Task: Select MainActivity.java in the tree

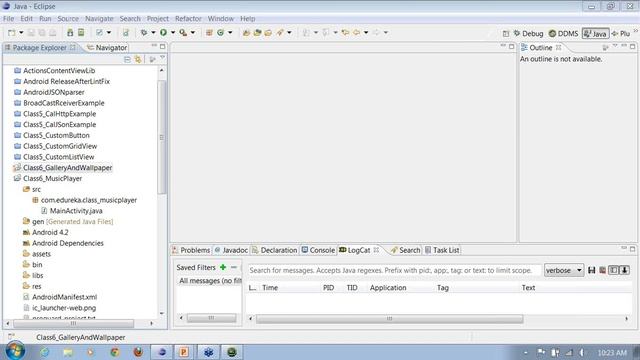Action: 76,211
